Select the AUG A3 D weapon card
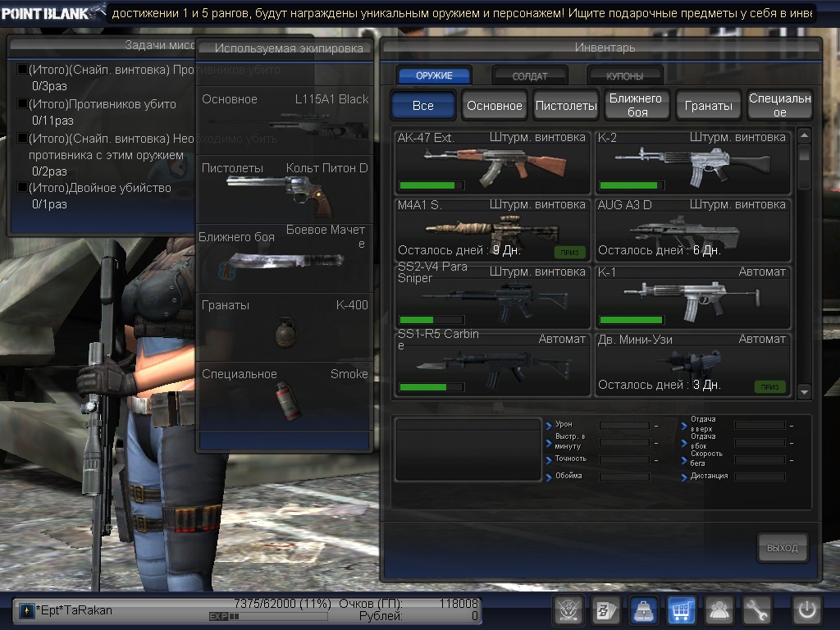Screen dimensions: 840x630 pyautogui.click(x=692, y=230)
